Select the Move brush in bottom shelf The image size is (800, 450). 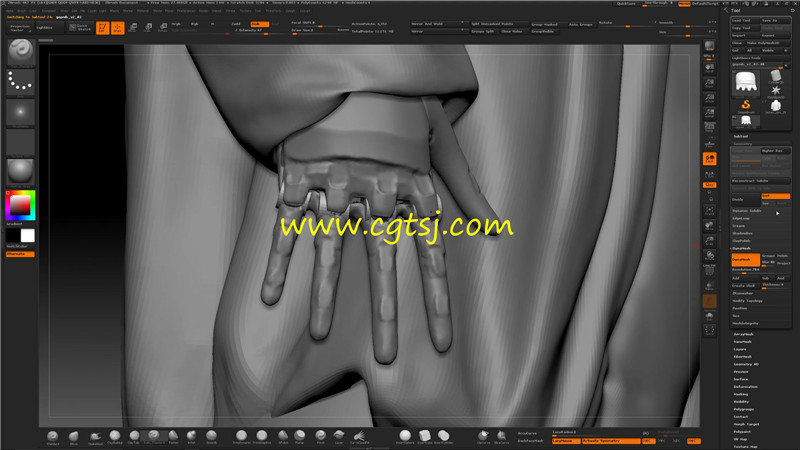click(73, 437)
